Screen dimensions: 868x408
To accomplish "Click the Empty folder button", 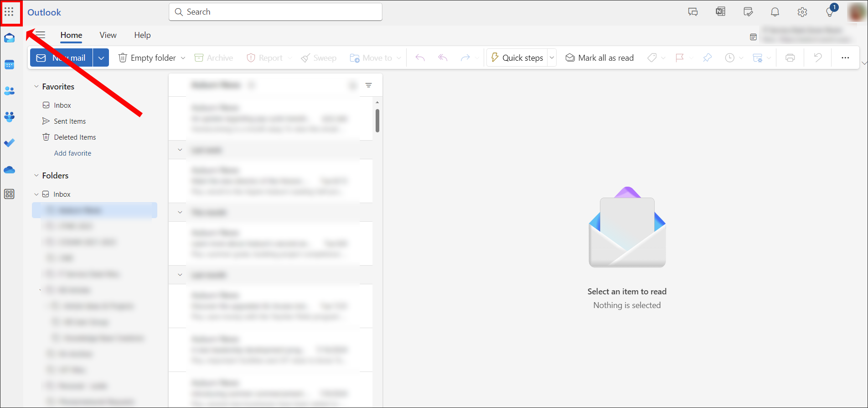I will (x=147, y=58).
